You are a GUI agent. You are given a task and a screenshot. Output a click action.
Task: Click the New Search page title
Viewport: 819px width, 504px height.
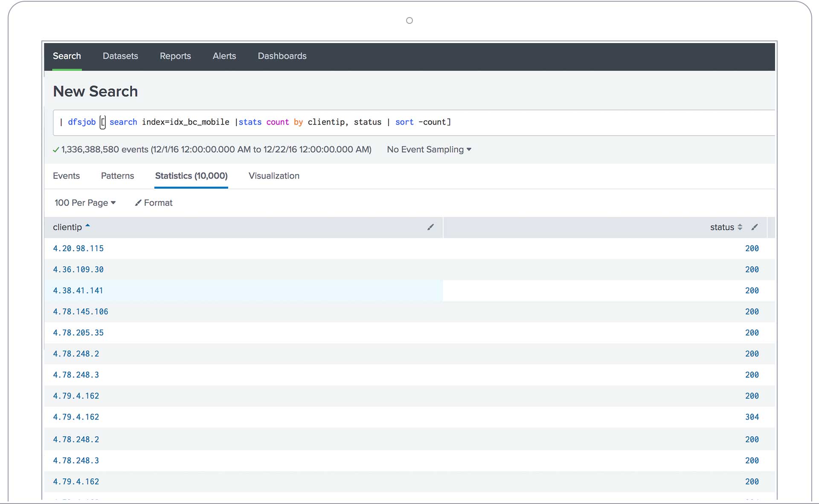pyautogui.click(x=95, y=91)
